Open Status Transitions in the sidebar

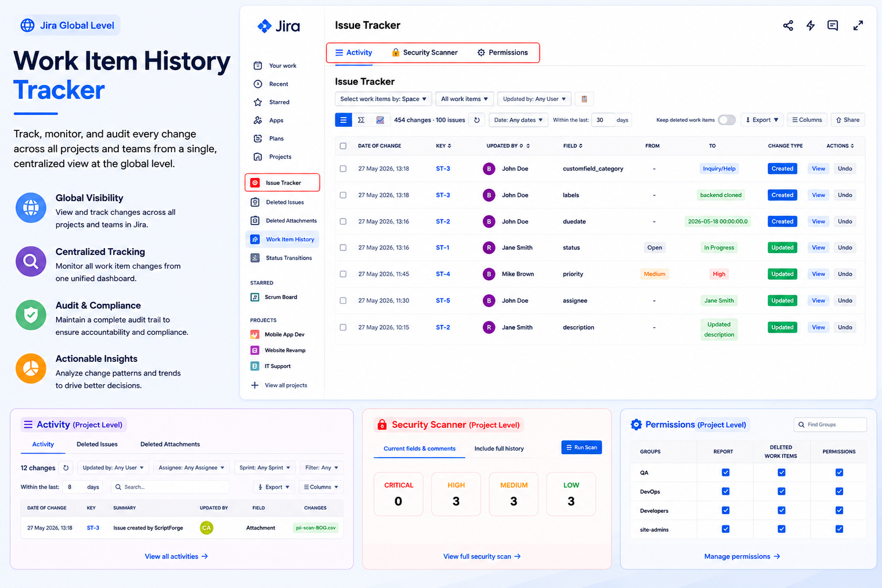click(x=288, y=258)
